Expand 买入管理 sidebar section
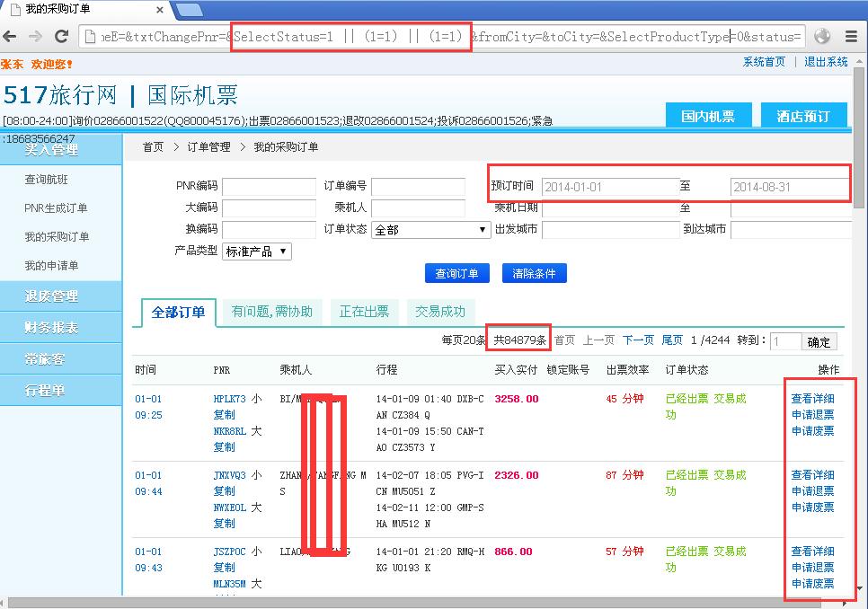 [61, 150]
